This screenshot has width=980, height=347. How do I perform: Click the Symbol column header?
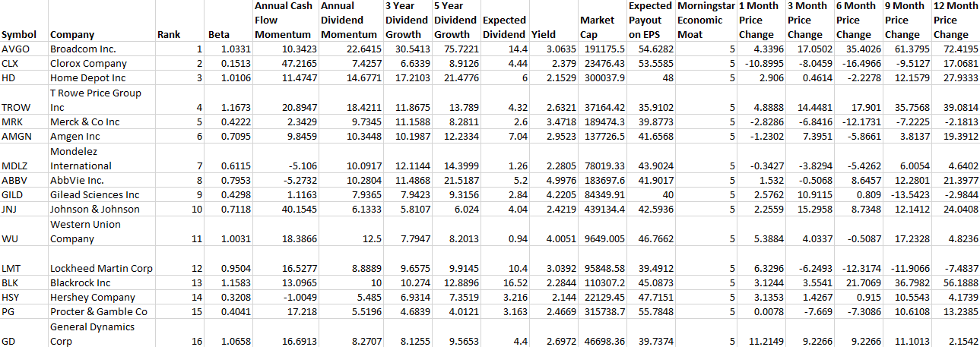(x=16, y=34)
